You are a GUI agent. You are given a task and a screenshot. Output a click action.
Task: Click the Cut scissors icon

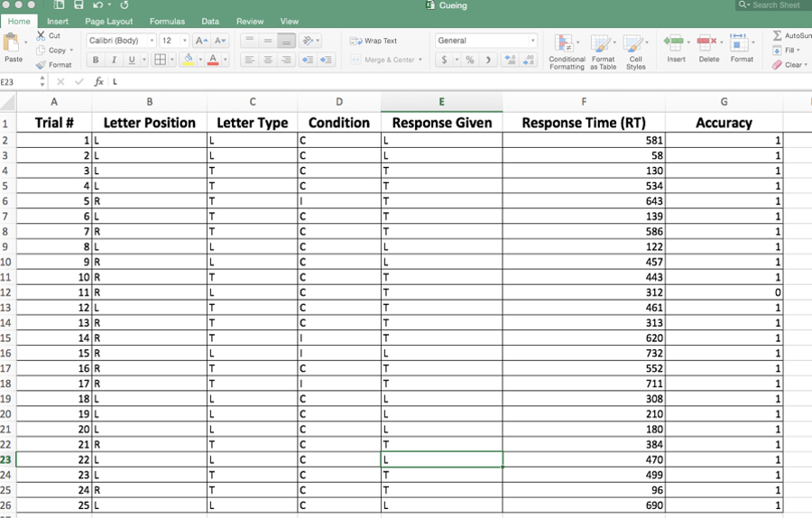41,36
